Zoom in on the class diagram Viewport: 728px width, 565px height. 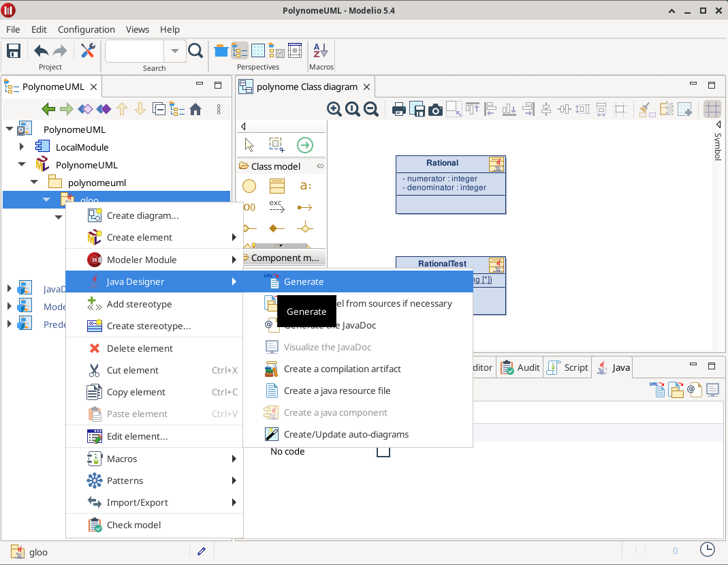pyautogui.click(x=334, y=109)
